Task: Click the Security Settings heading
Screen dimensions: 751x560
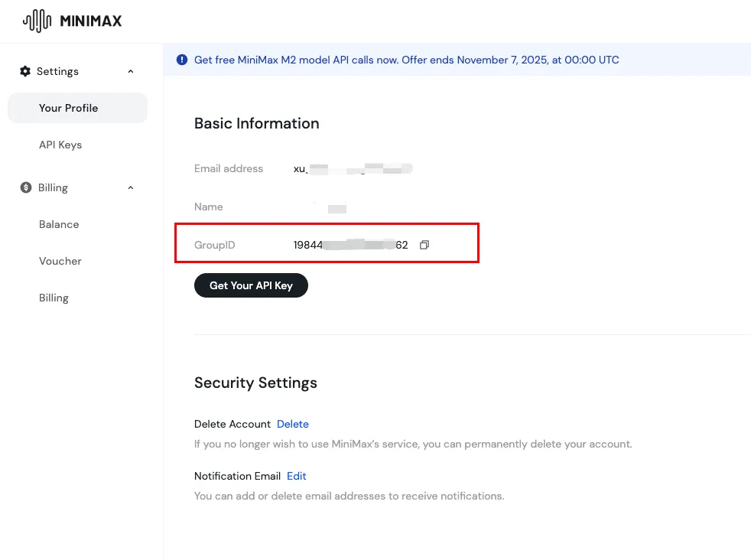Action: (255, 383)
